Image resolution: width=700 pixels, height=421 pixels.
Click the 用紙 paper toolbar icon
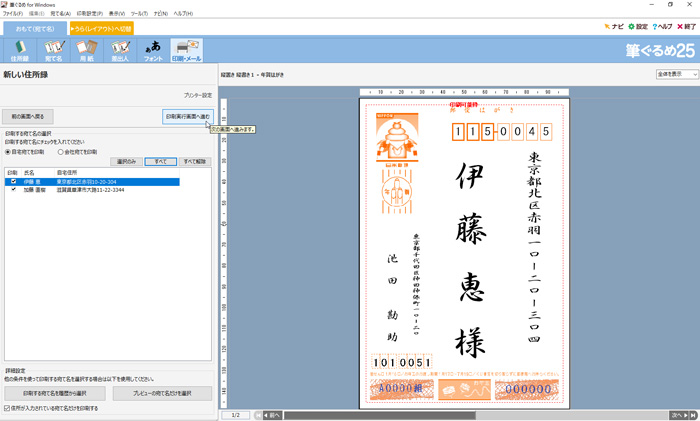(x=86, y=50)
